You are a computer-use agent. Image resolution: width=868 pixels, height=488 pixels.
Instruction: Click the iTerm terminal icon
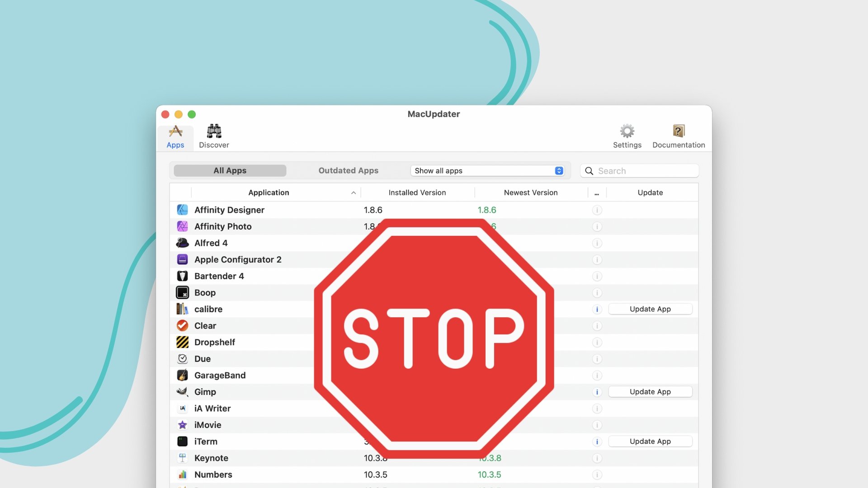point(182,441)
